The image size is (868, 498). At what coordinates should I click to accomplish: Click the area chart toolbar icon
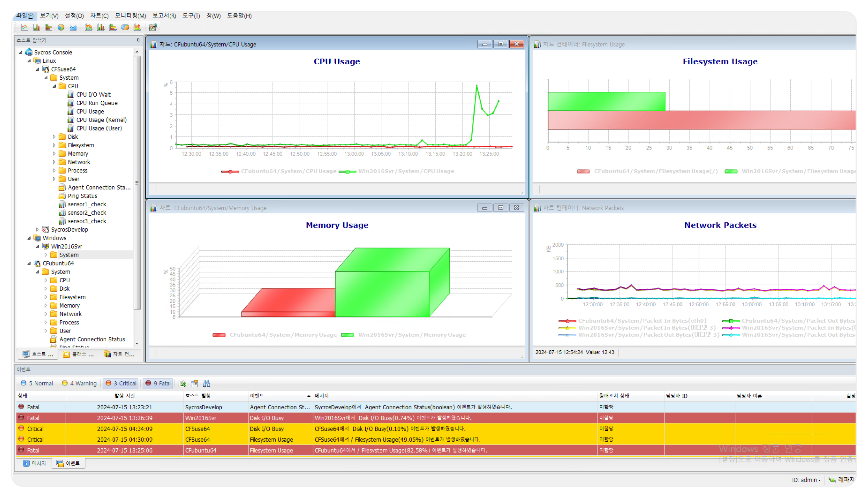[73, 27]
